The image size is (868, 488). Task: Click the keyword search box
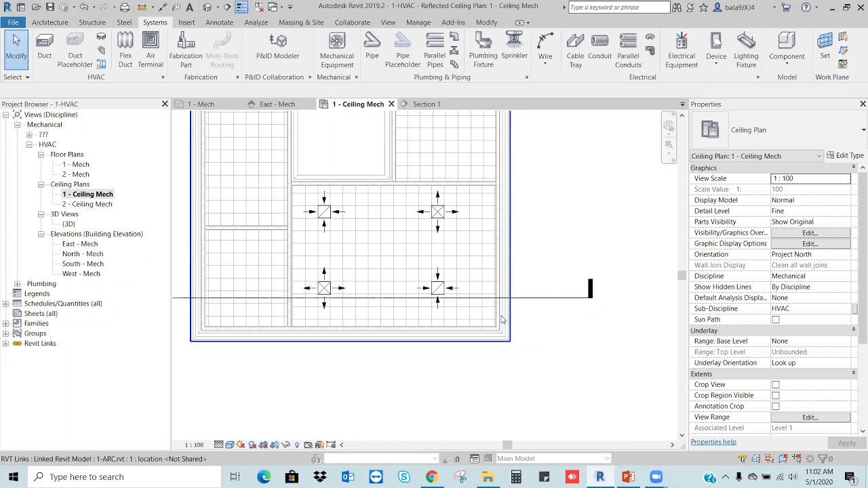point(619,7)
